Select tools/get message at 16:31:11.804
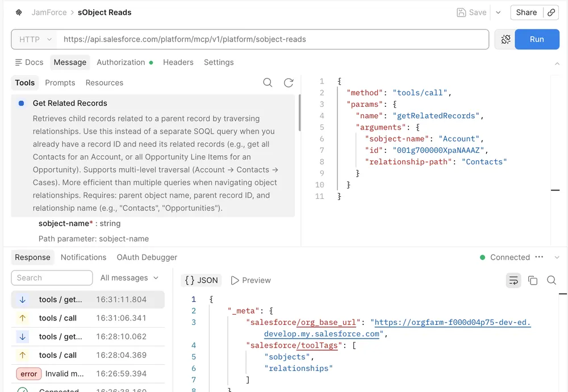The width and height of the screenshot is (568, 392). (x=87, y=299)
